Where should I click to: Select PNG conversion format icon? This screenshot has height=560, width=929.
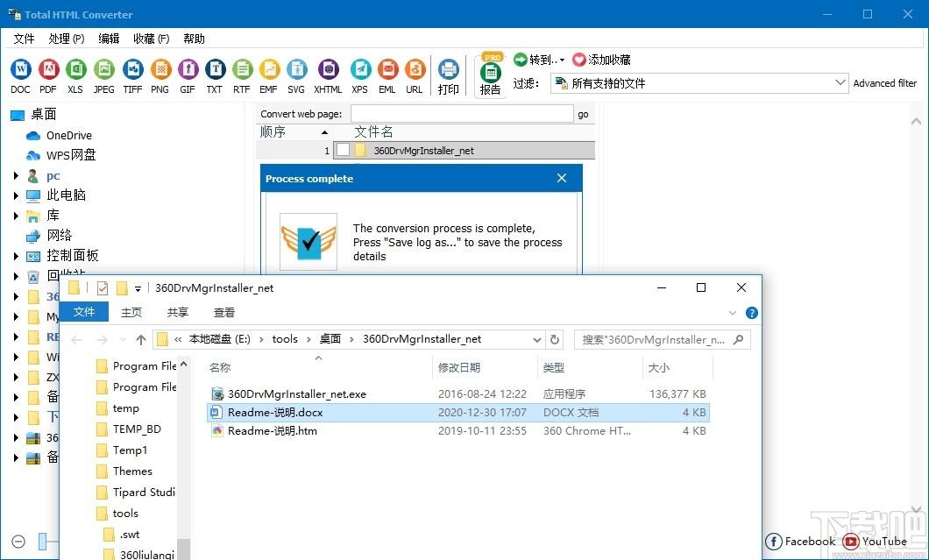point(160,70)
